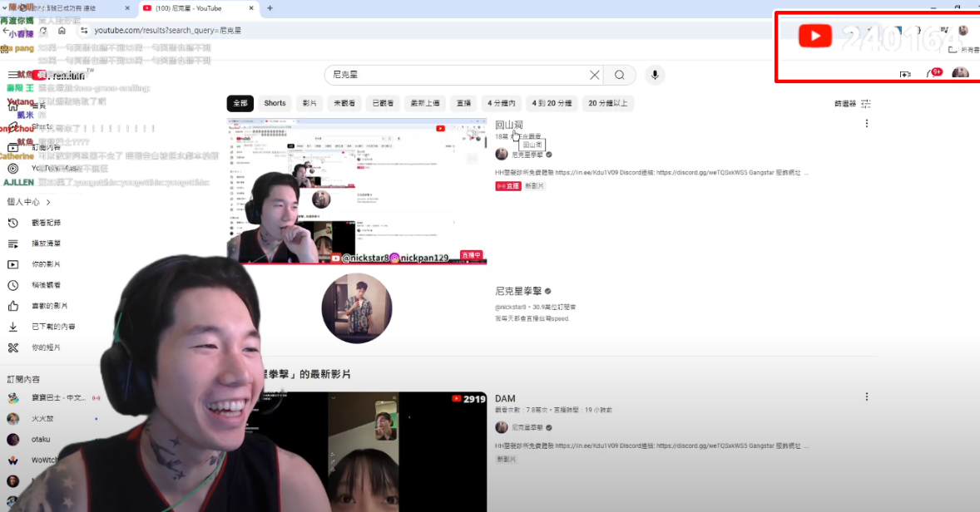The image size is (980, 512).
Task: Open the YouTube account avatar menu
Action: point(960,73)
